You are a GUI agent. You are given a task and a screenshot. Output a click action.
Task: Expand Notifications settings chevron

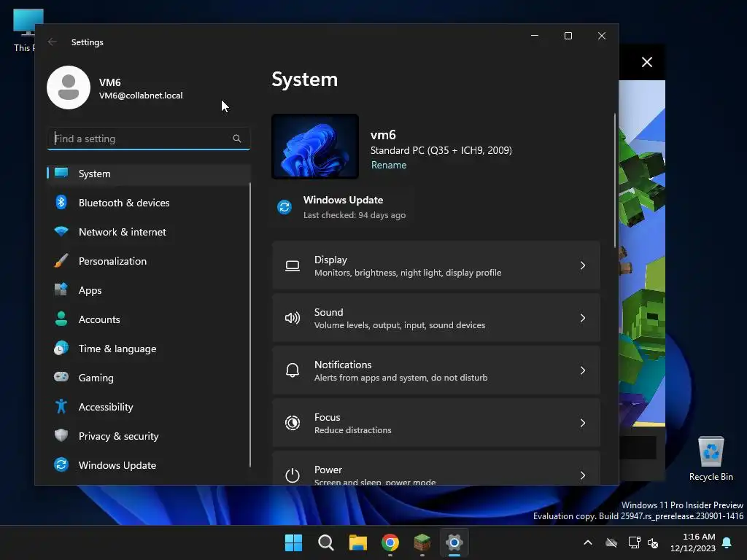click(583, 370)
